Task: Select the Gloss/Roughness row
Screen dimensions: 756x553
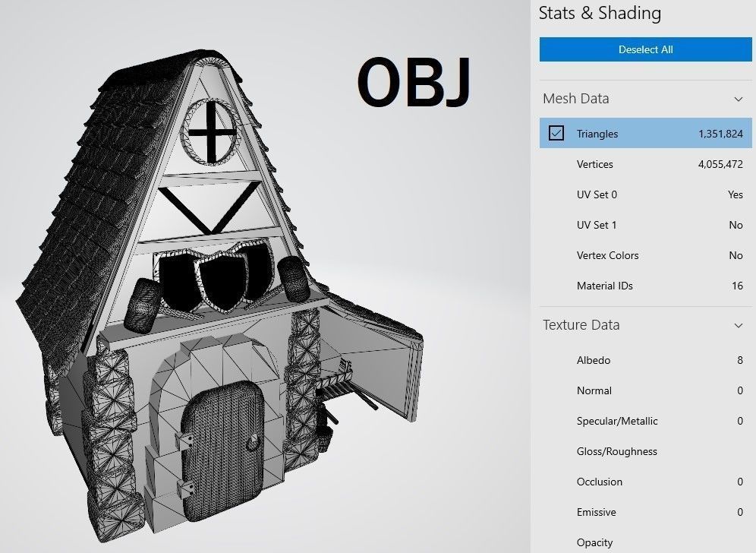Action: pyautogui.click(x=646, y=451)
